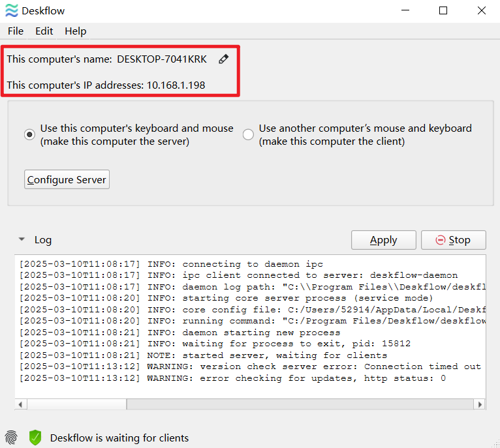Click the 'daemon starting new process' log line
Screen dimensions: 500x448
coord(180,333)
